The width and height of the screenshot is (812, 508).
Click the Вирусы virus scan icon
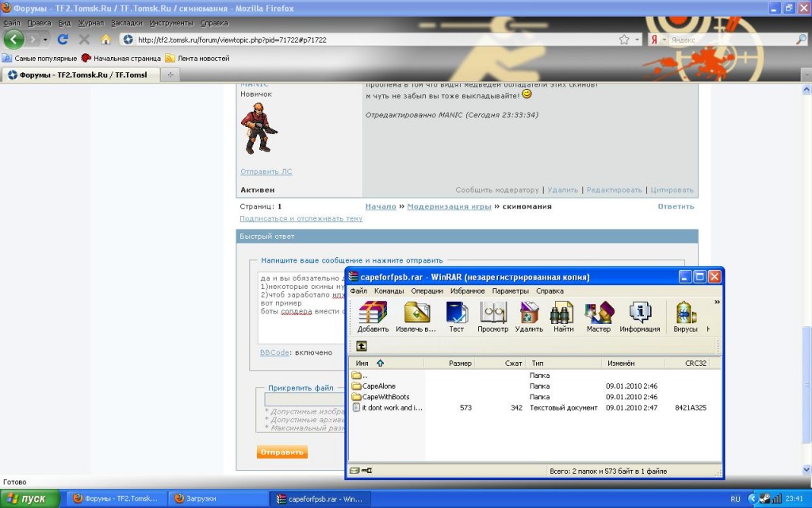click(685, 316)
